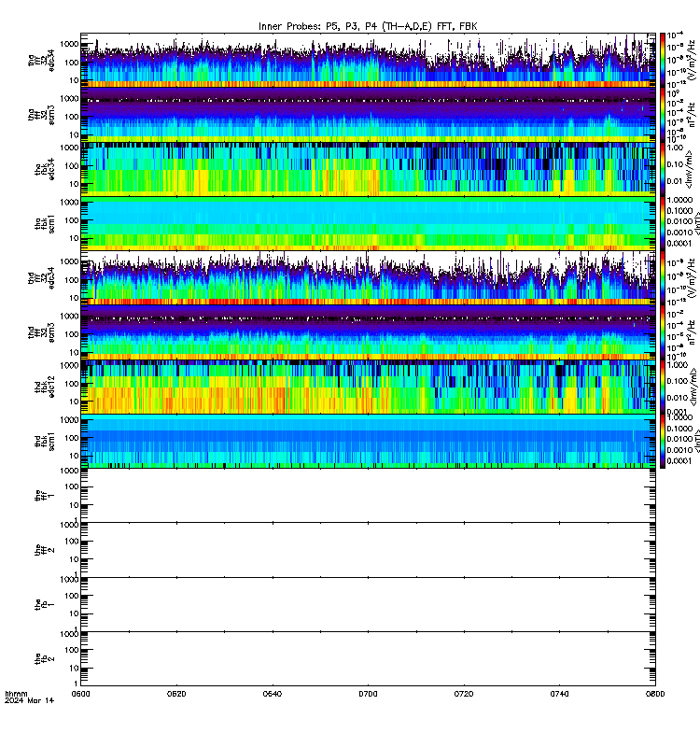Click the 0720 time axis label
Viewport: 700px width, 747px height.
click(464, 694)
